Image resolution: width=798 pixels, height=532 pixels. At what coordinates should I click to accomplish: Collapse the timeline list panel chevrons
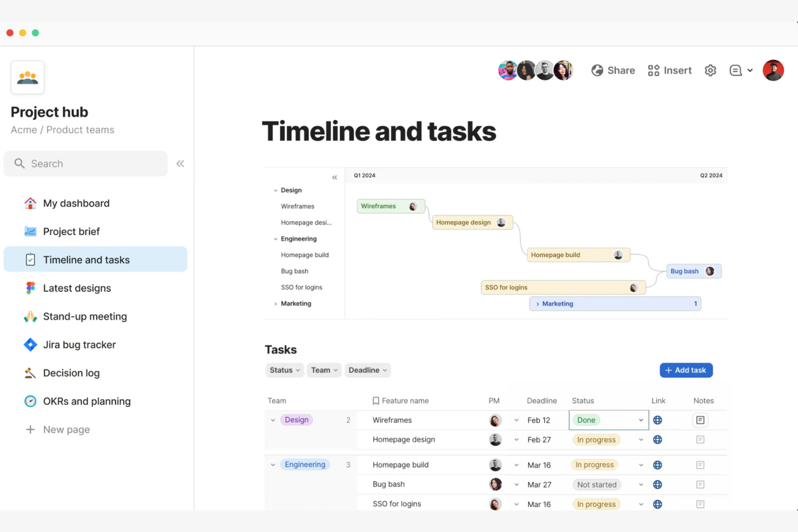(335, 177)
